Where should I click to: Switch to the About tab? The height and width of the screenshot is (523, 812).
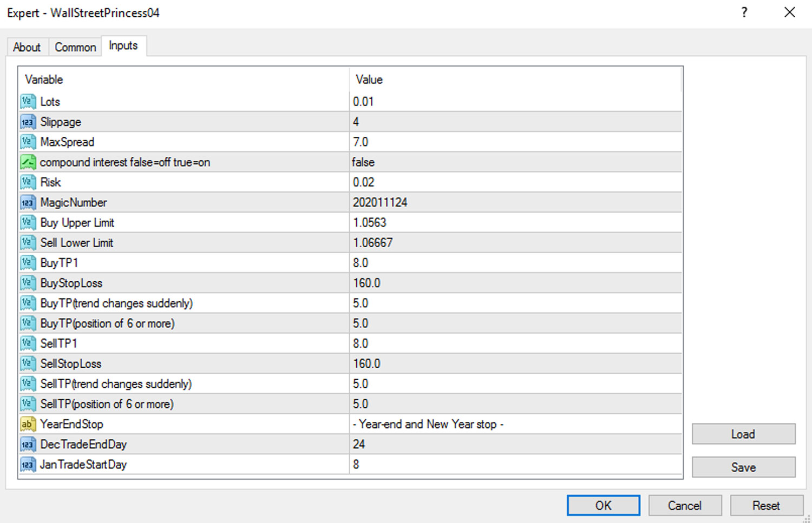27,48
